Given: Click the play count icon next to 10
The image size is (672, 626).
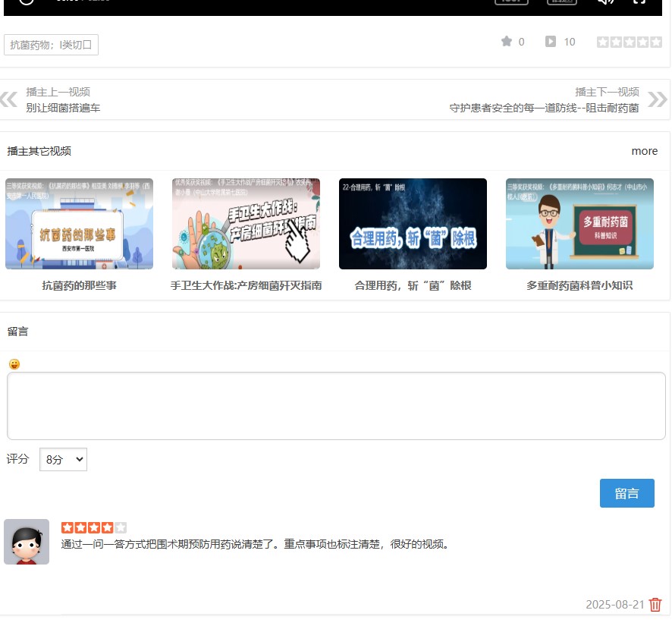Looking at the screenshot, I should 551,42.
